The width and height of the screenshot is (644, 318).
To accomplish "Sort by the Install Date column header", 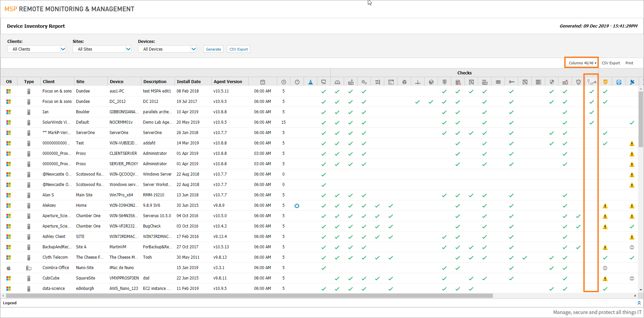I will [193, 82].
